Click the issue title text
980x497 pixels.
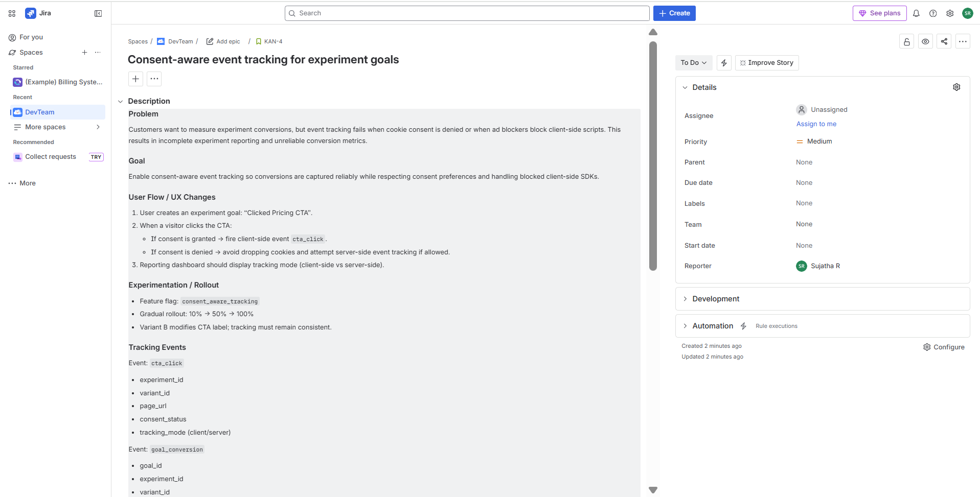click(x=263, y=60)
